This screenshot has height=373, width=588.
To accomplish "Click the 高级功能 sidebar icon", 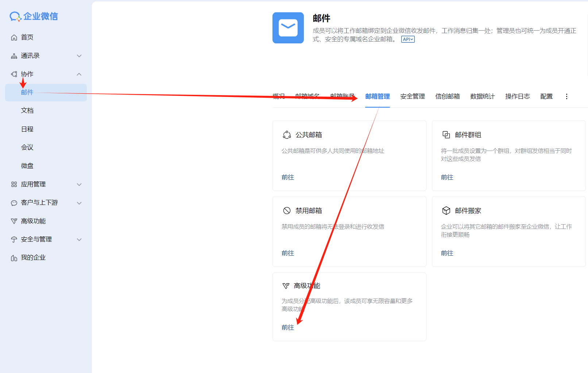I will [14, 221].
